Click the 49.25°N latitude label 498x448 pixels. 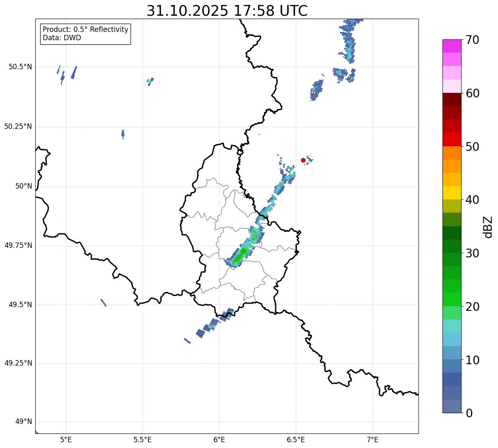pyautogui.click(x=18, y=363)
